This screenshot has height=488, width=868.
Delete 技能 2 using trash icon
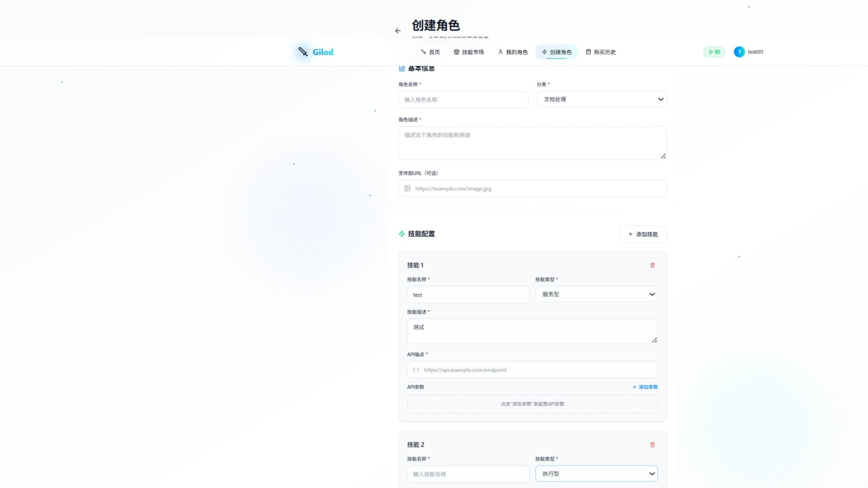(652, 444)
